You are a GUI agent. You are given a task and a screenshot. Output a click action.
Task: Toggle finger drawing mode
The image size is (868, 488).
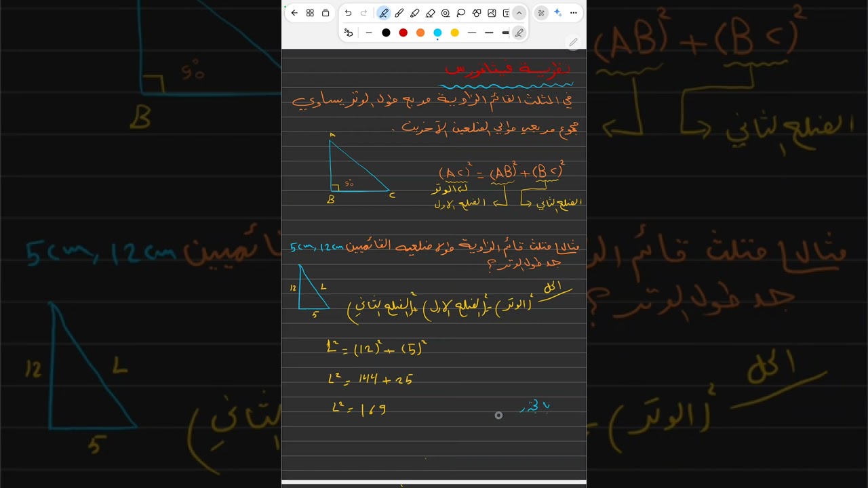tap(349, 33)
